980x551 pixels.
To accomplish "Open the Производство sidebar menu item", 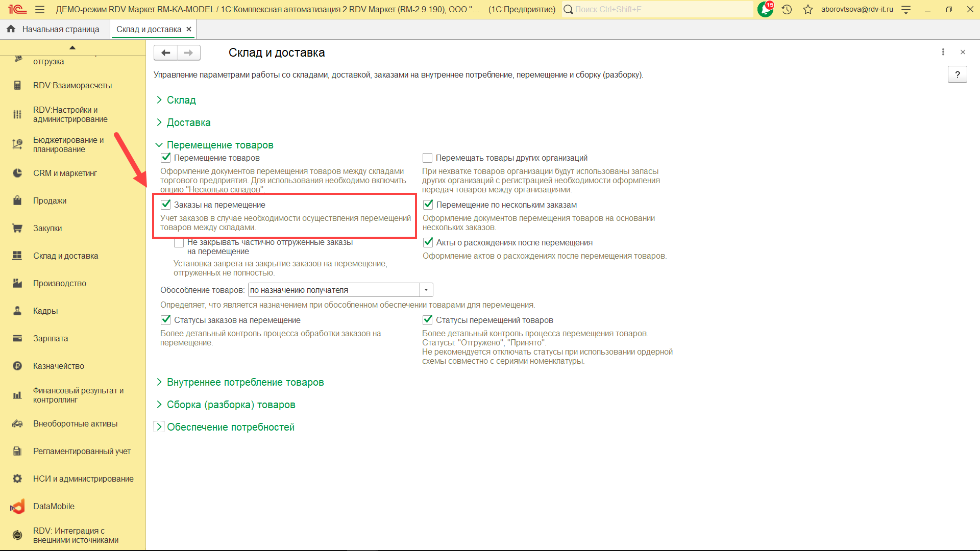I will point(59,283).
